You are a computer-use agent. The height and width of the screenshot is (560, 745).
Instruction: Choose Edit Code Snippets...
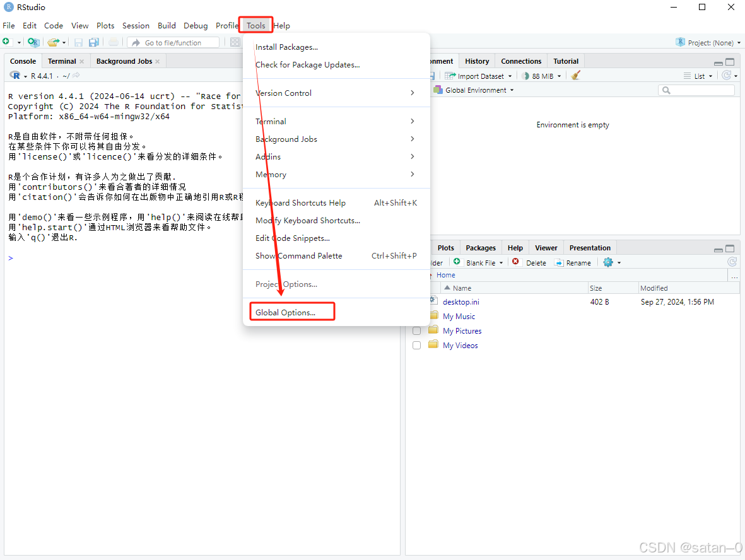coord(336,238)
